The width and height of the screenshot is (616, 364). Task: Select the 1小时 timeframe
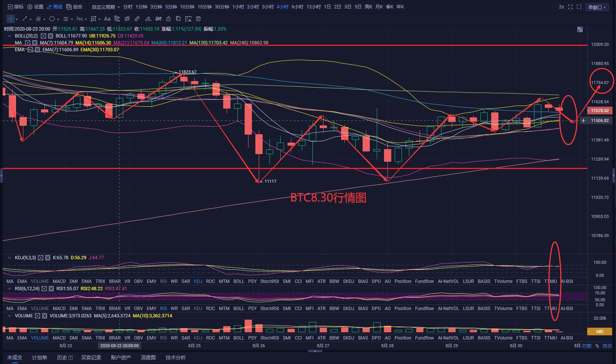click(238, 7)
